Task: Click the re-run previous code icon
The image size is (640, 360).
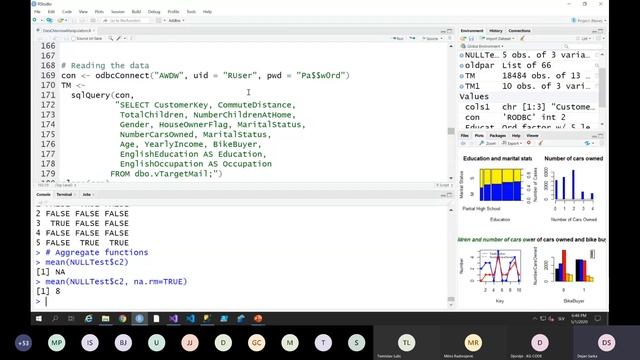Action: (412, 38)
